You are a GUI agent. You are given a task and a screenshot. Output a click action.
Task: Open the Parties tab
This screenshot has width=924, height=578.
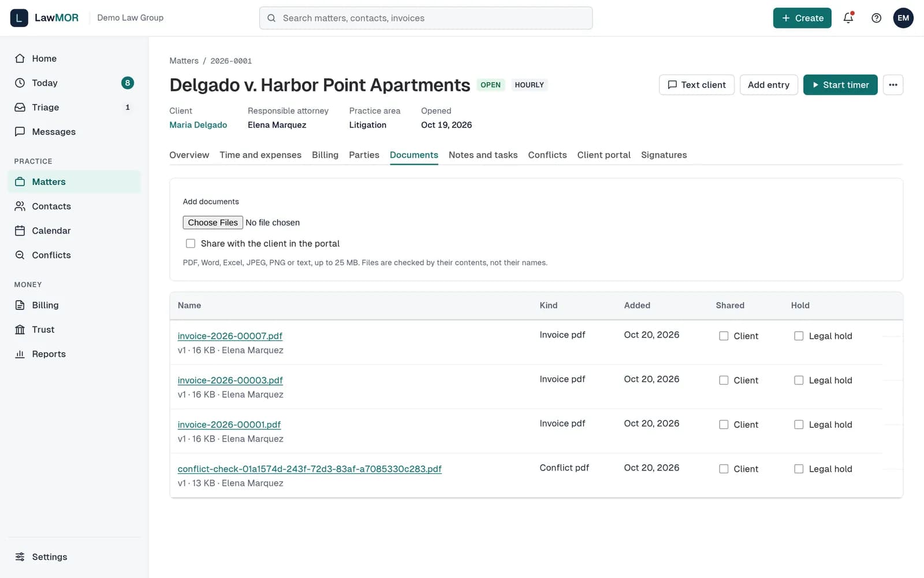[364, 155]
